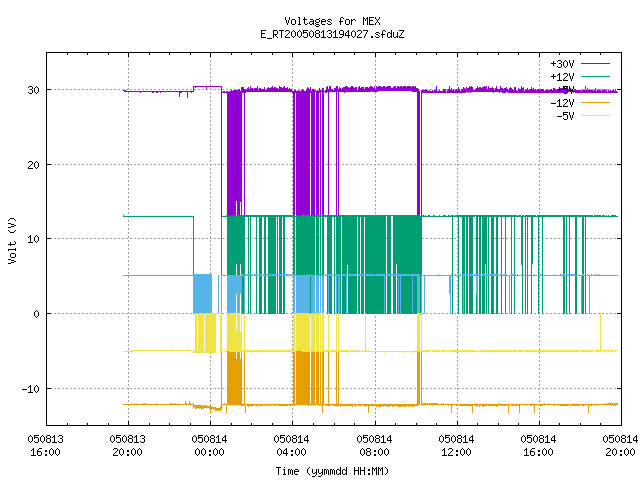This screenshot has width=640, height=480.
Task: Click the yellow -5V legend line sample
Action: coord(596,116)
